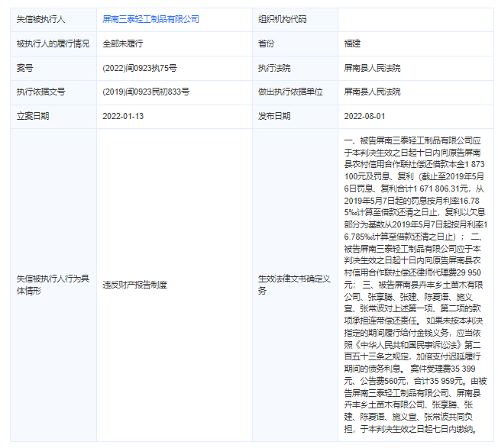
Task: Select the publish date 2022-08-01
Action: pyautogui.click(x=364, y=116)
